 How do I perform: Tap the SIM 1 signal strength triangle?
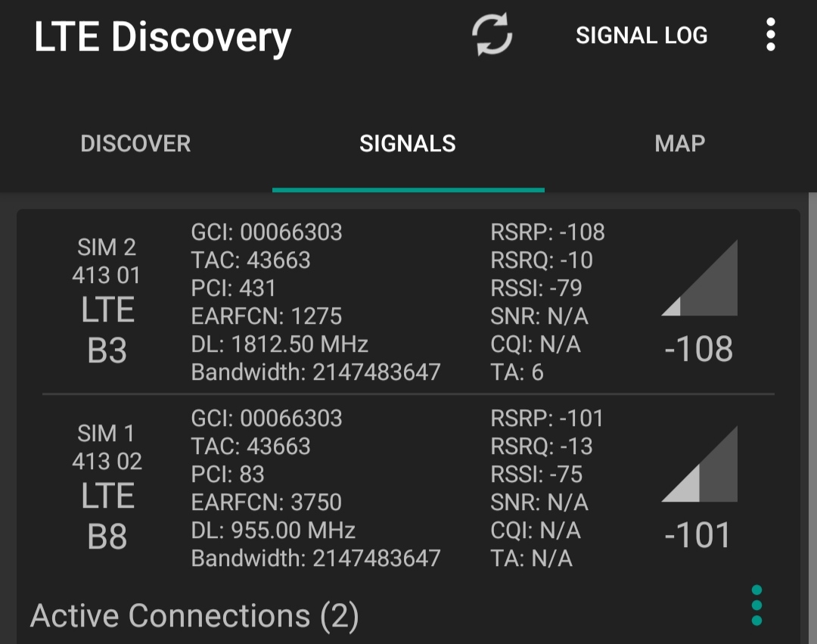tap(700, 464)
